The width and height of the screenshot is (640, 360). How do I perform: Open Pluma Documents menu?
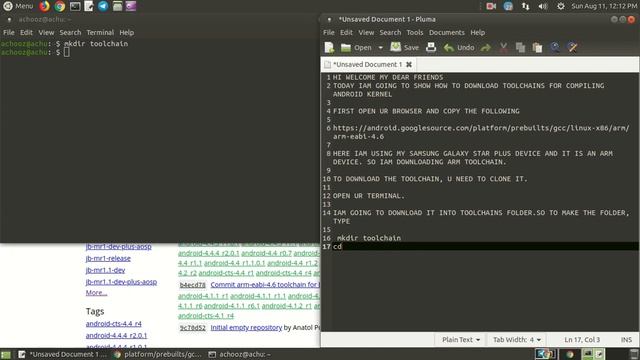(447, 32)
